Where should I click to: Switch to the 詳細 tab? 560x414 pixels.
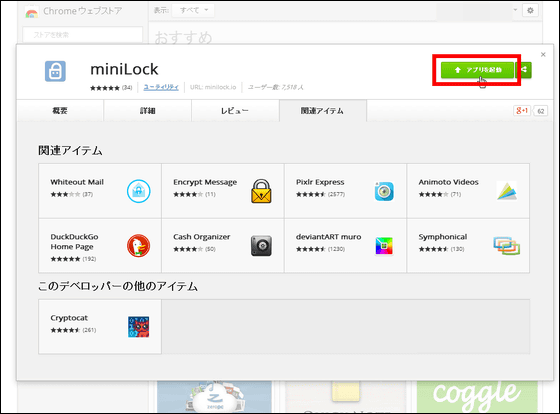click(148, 111)
